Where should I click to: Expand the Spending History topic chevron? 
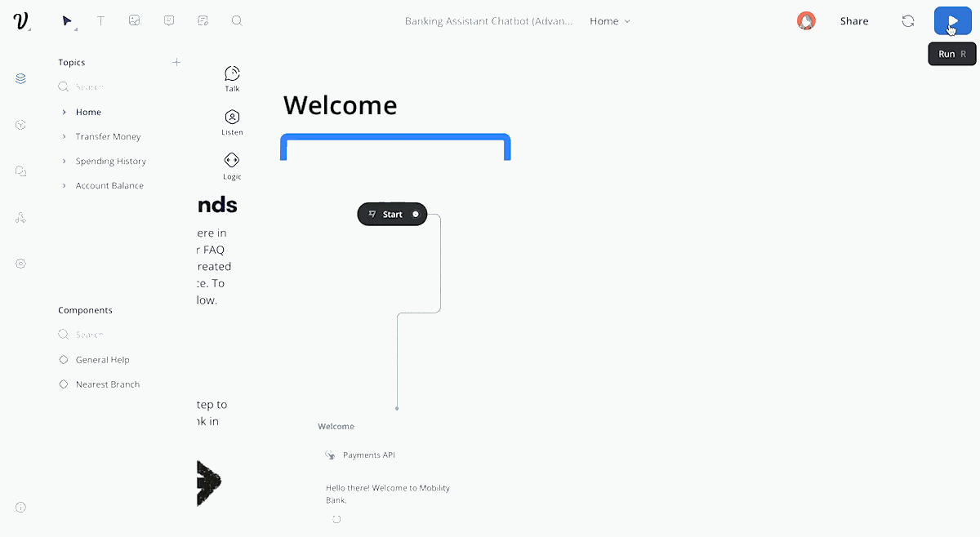point(64,161)
